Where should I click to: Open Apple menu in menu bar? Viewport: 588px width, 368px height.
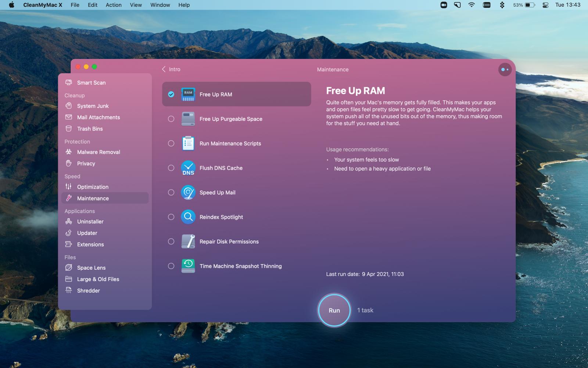click(x=11, y=5)
